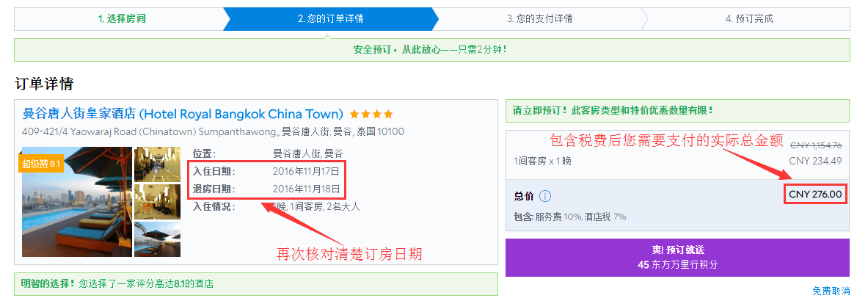Viewport: 868px width, 301px height.
Task: Click the 安全预订，从此放心 notice bar
Action: tap(431, 50)
